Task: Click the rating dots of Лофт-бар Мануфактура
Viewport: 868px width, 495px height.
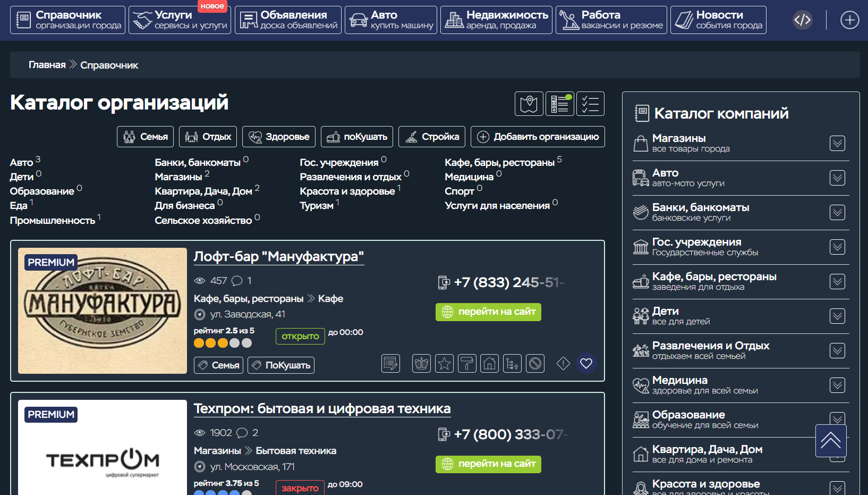Action: pyautogui.click(x=223, y=343)
